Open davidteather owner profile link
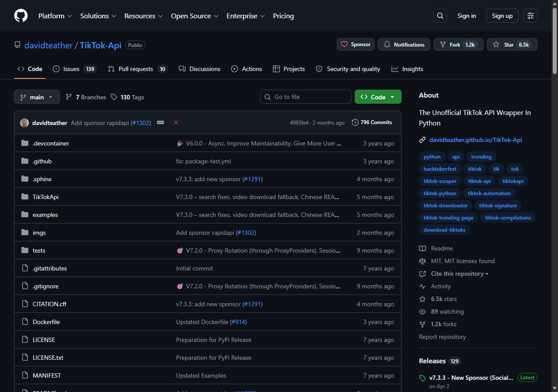 tap(48, 45)
